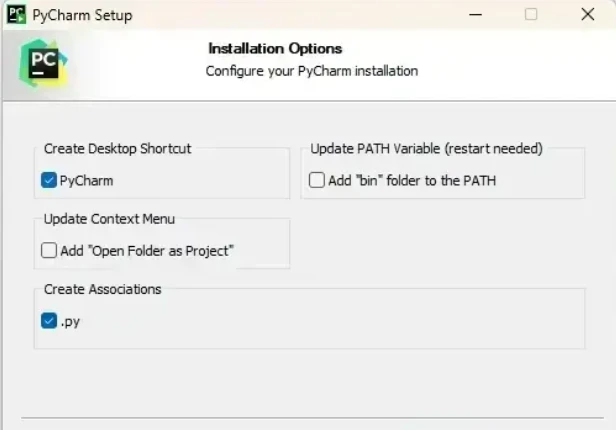Viewport: 616px width, 430px height.
Task: Enable the Add "bin" folder to PATH checkbox
Action: point(317,180)
